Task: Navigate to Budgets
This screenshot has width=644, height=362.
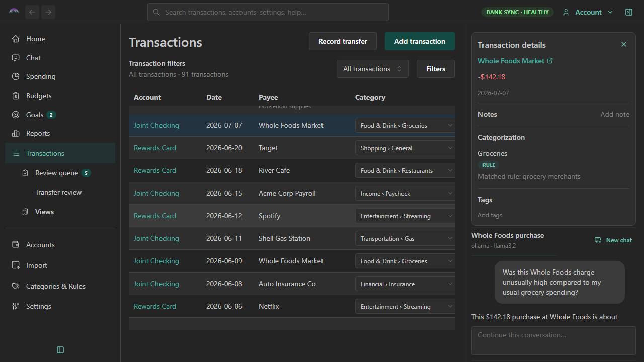Action: tap(60, 96)
